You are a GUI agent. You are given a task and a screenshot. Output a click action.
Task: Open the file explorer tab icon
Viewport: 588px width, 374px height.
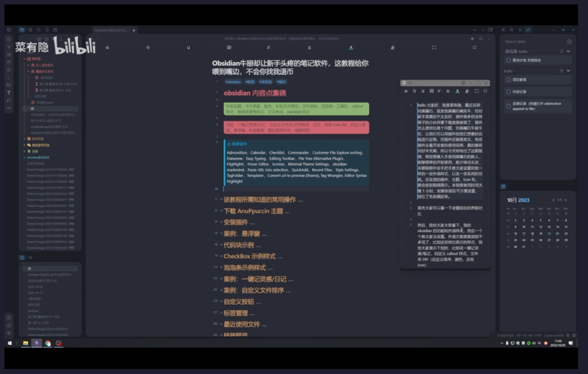click(22, 30)
